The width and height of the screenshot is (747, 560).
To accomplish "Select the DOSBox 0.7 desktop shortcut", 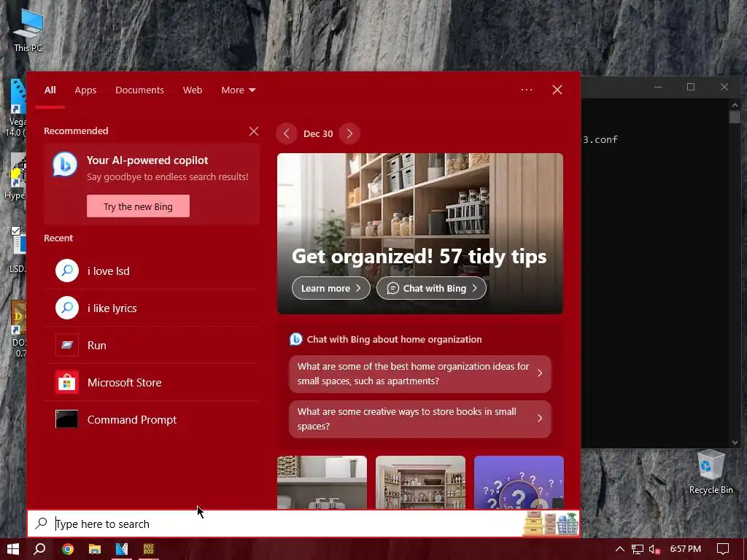I will click(18, 329).
